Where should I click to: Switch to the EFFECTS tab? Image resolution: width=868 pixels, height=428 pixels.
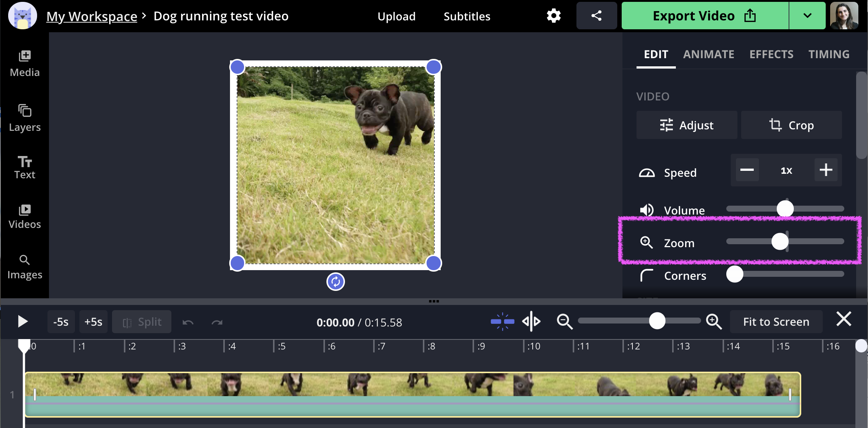click(x=771, y=54)
